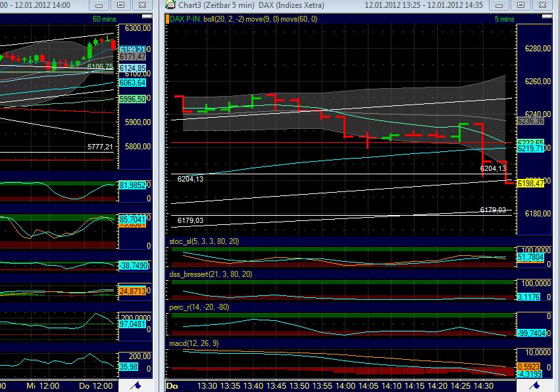Viewport: 560px width, 392px height.
Task: Click the Chart3 (Zeitbar 5 min) title bar text
Action: tap(216, 5)
